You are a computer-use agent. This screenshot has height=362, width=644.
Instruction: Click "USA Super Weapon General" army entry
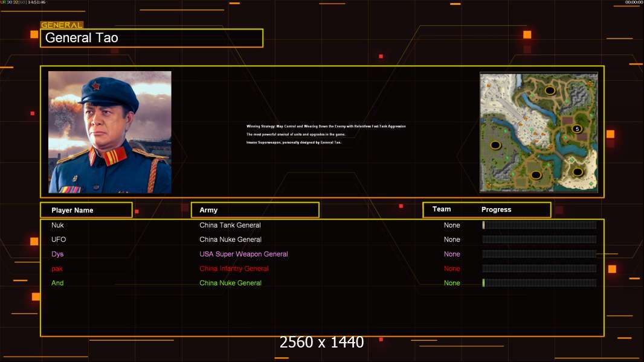tap(243, 254)
